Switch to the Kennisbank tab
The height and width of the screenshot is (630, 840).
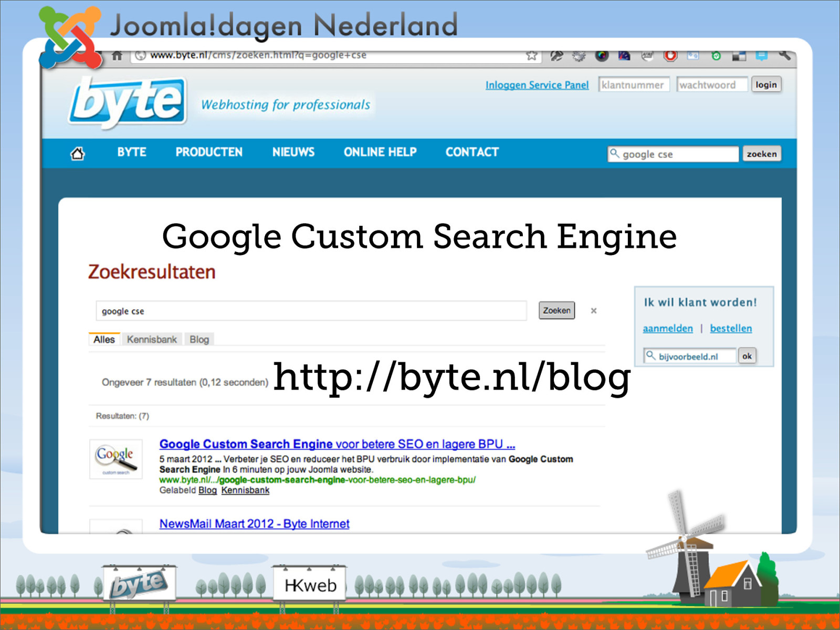click(152, 339)
